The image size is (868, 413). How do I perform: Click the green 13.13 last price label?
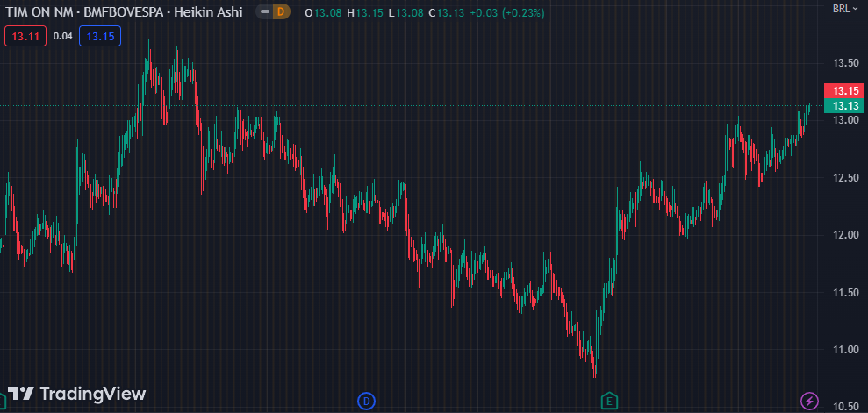pyautogui.click(x=845, y=105)
